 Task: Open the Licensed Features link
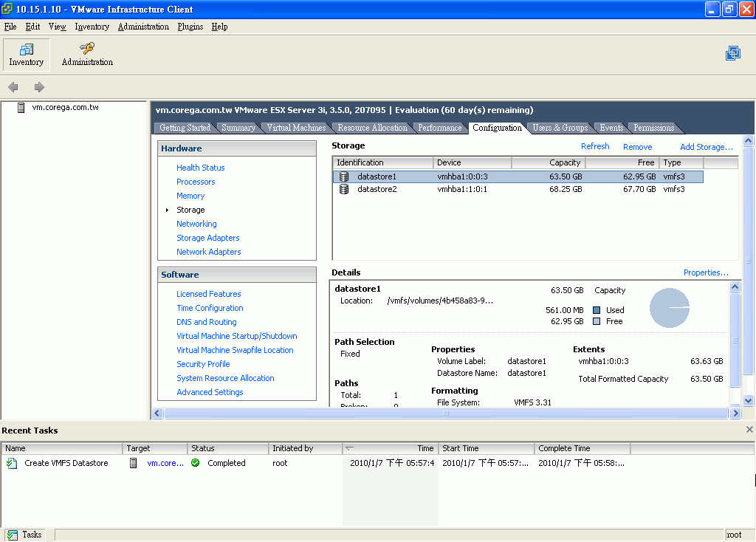(x=209, y=294)
